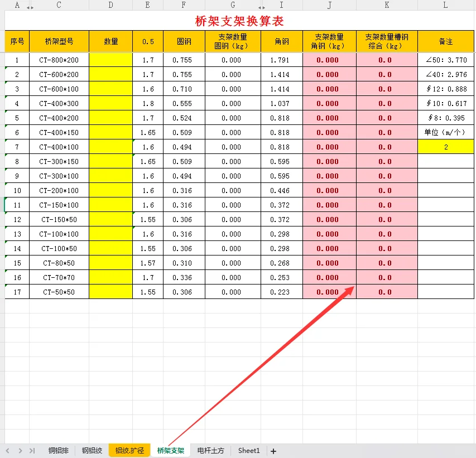Select row 17 header
The width and height of the screenshot is (476, 458).
tap(17, 292)
